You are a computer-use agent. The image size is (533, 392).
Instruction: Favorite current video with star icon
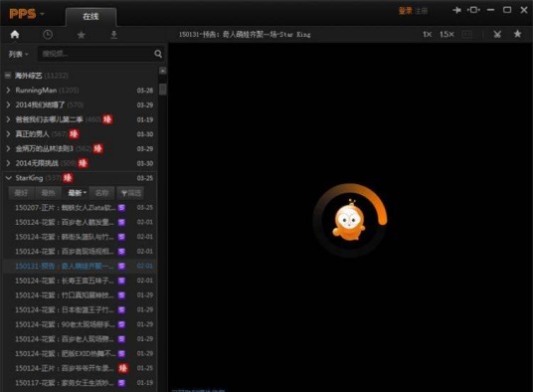tap(517, 34)
